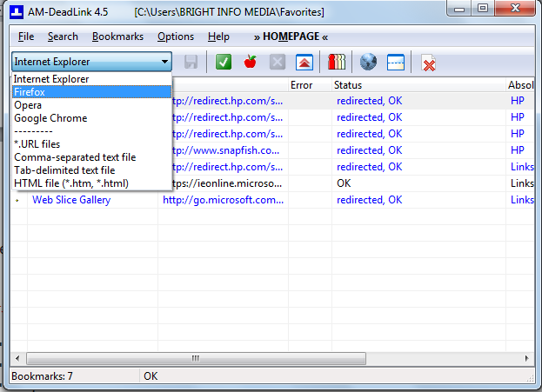The height and width of the screenshot is (392, 542).
Task: Click the Links folder cell in Web Slice row
Action: click(522, 200)
